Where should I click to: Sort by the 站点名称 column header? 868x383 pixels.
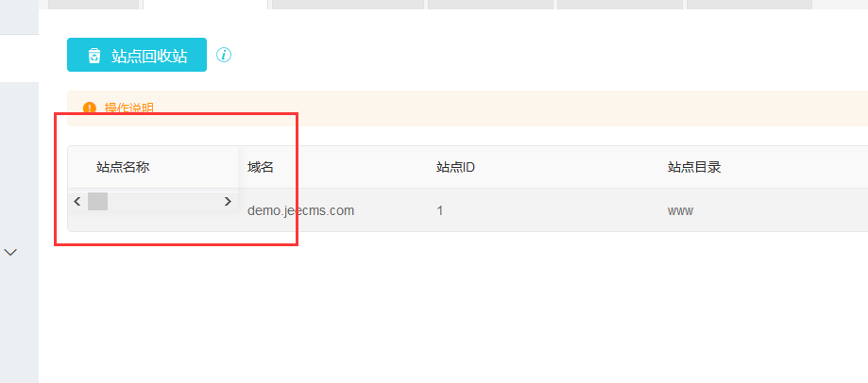point(123,167)
